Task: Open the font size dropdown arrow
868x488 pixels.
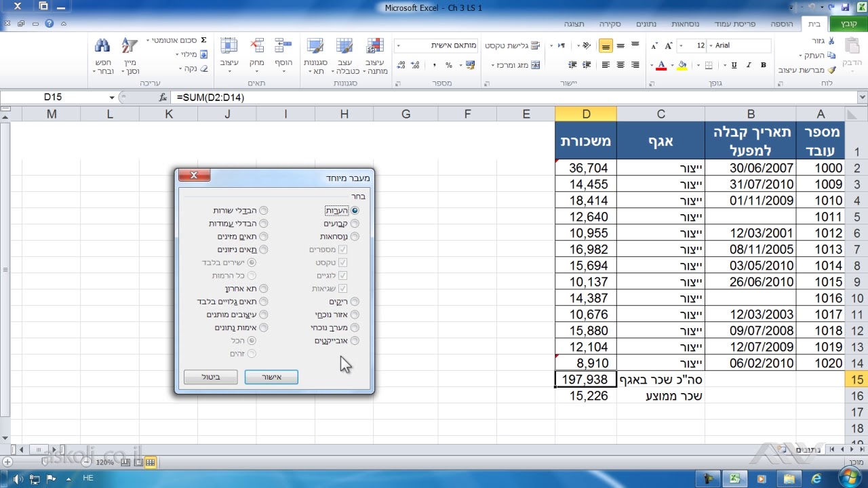Action: coord(682,45)
